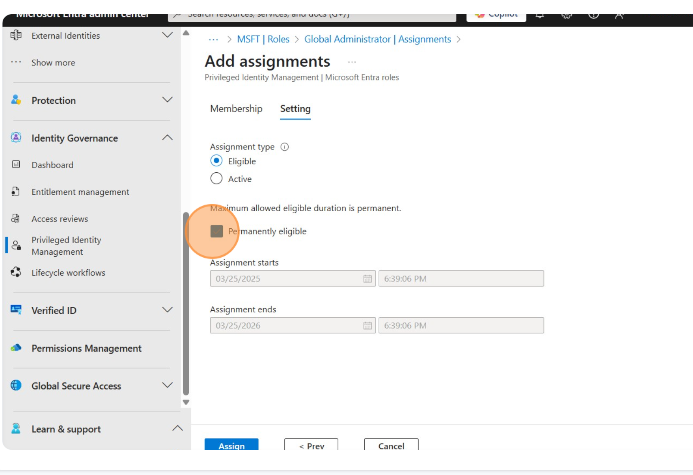Expand the Verified ID section chevron
The width and height of the screenshot is (693, 475).
pyautogui.click(x=167, y=309)
